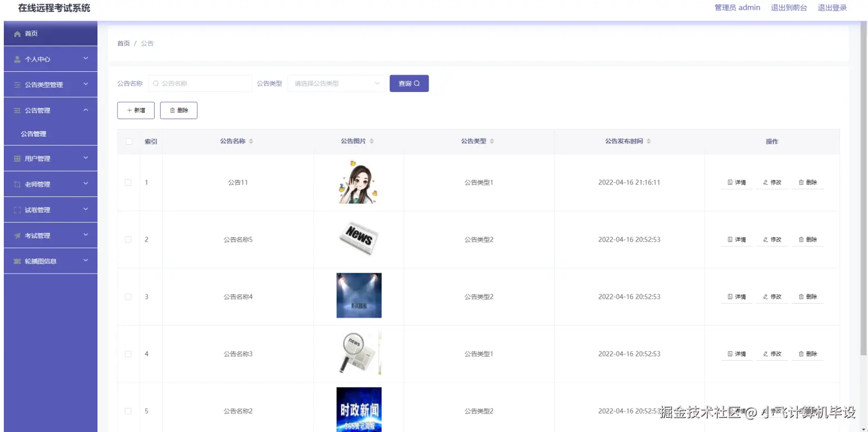Open 用户管理 menu label

[x=38, y=159]
